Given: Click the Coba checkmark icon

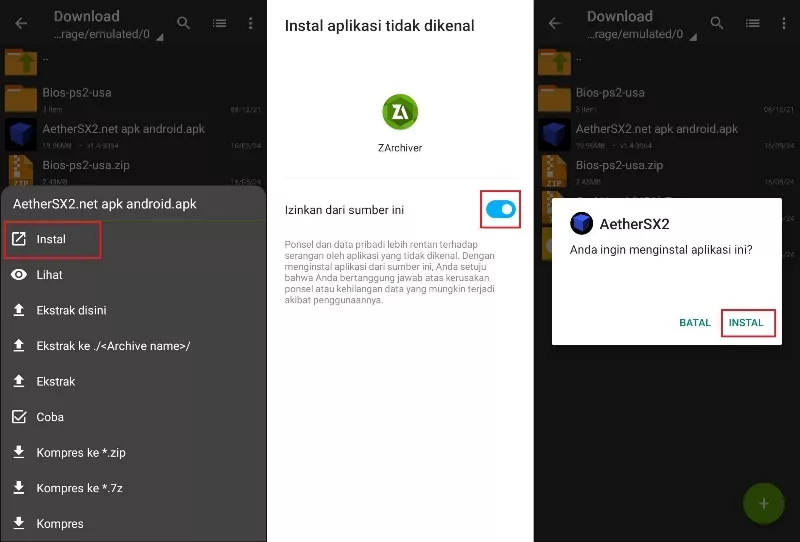Looking at the screenshot, I should (x=19, y=417).
